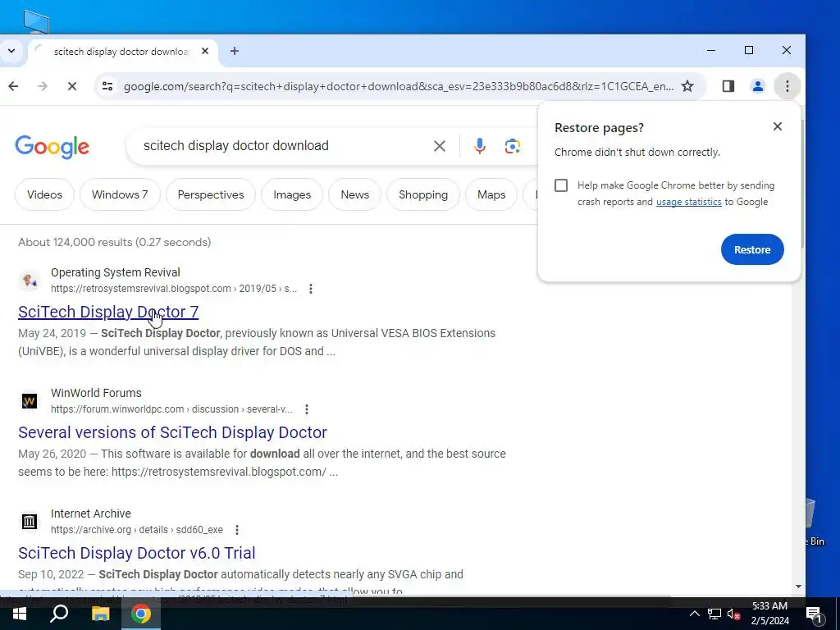Open SciTech Display Doctor v6.0 Trial result
Image resolution: width=840 pixels, height=630 pixels.
coord(137,553)
